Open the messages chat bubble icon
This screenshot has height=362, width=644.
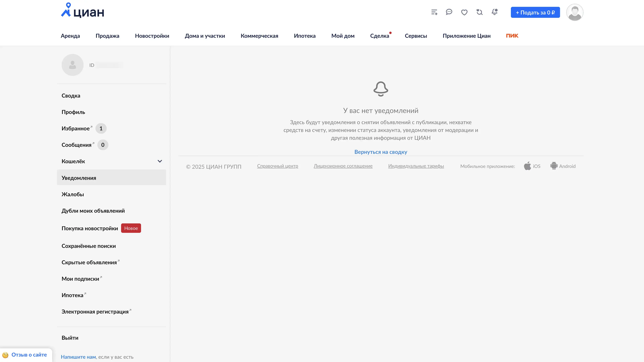click(449, 12)
